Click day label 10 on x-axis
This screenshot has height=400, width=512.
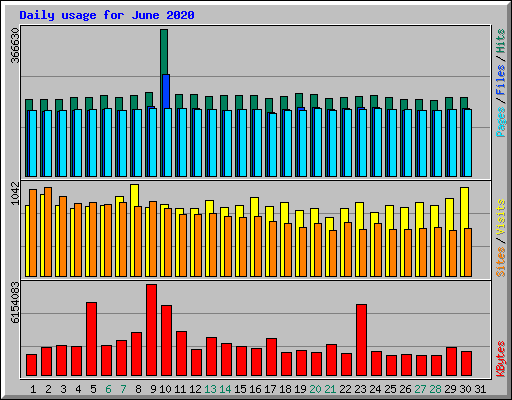click(x=165, y=389)
